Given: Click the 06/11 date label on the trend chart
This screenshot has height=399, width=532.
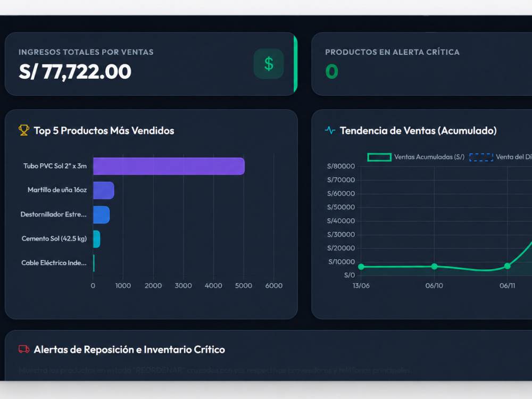Looking at the screenshot, I should click(x=507, y=286).
